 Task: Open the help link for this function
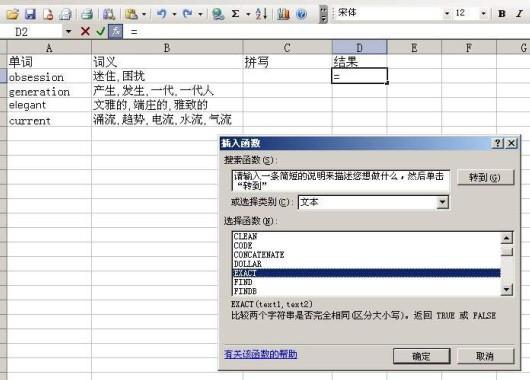pyautogui.click(x=261, y=354)
